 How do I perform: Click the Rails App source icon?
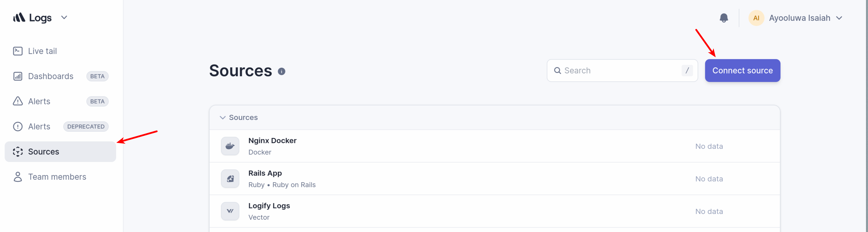coord(230,179)
